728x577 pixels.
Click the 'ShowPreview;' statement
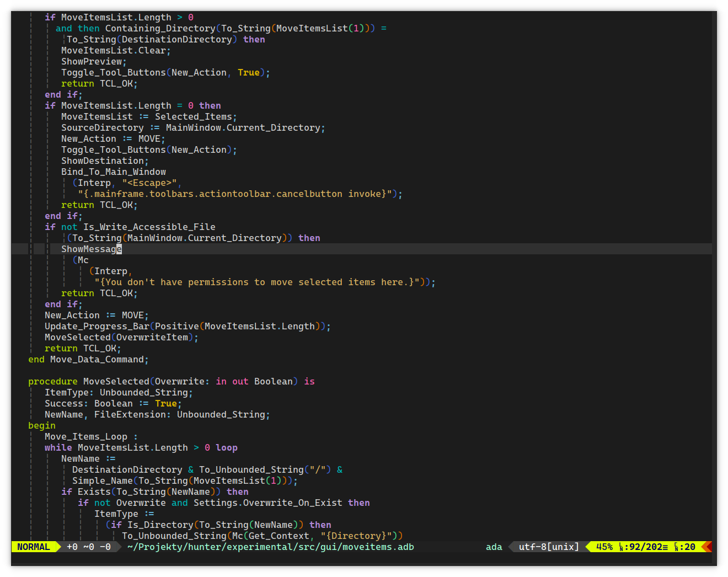(x=94, y=61)
